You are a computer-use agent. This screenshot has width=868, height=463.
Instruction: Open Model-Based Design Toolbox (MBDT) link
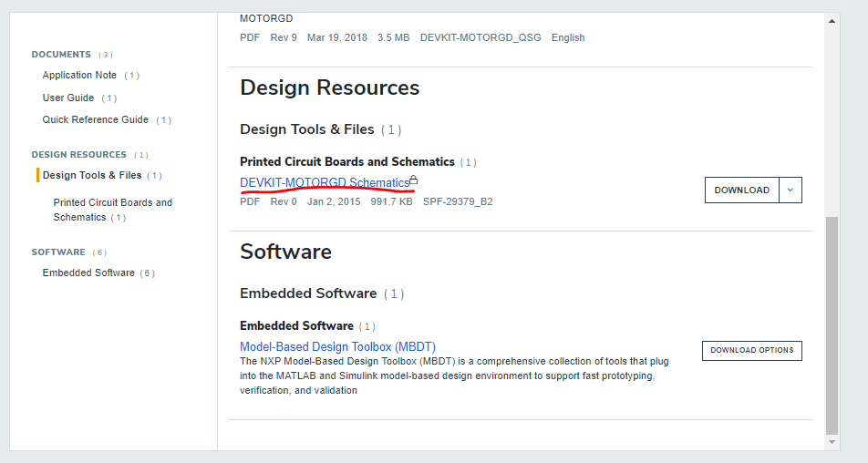(337, 347)
